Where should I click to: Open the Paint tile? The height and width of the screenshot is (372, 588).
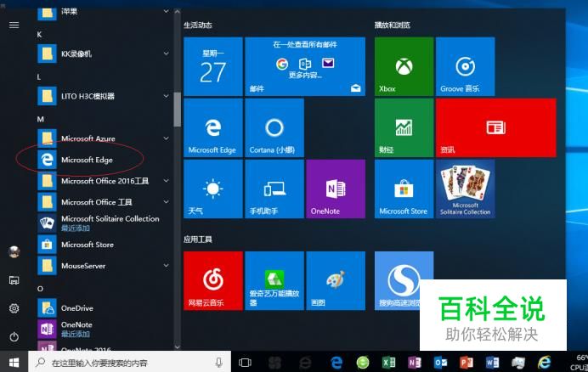tap(336, 281)
